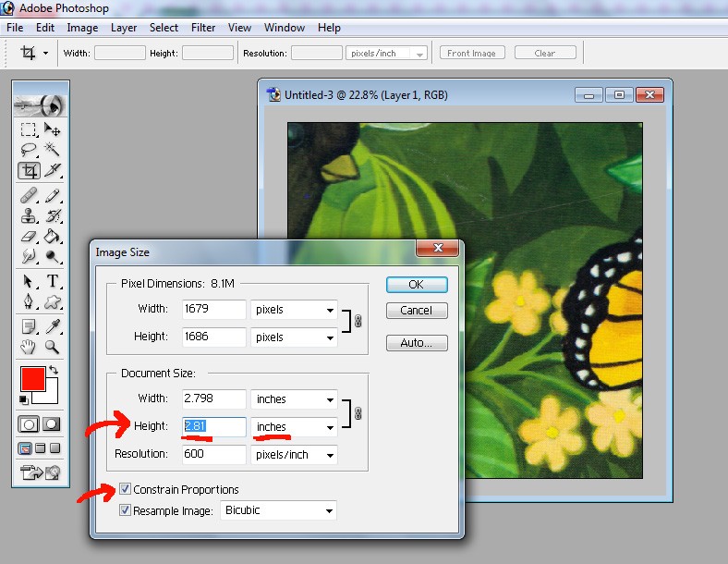Select the Eyedropper tool
The image size is (728, 564).
pyautogui.click(x=52, y=326)
